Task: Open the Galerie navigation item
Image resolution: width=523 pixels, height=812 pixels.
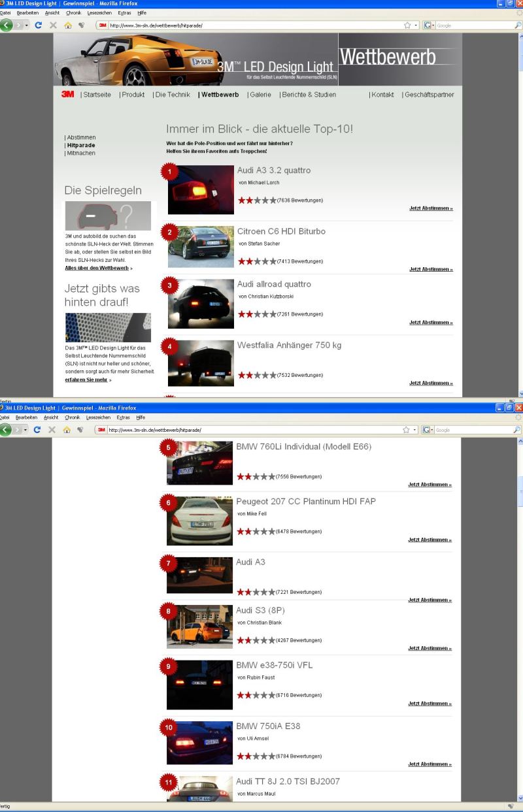Action: click(260, 95)
